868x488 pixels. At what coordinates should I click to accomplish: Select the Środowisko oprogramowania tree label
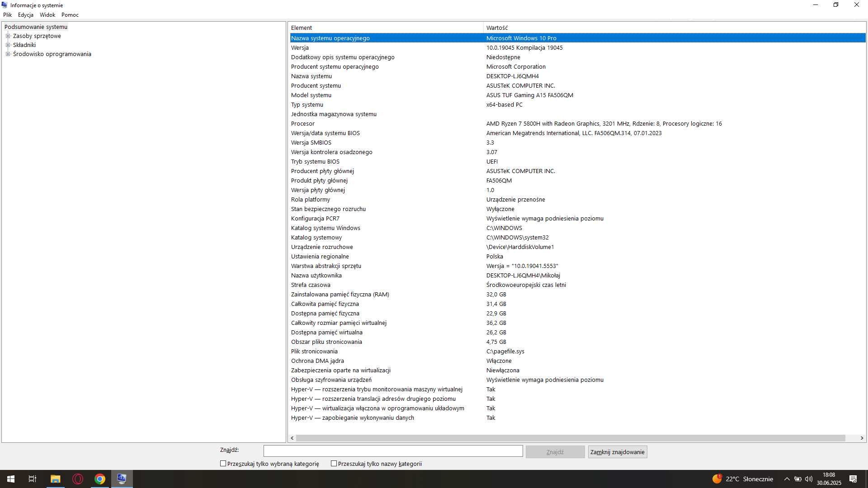52,54
